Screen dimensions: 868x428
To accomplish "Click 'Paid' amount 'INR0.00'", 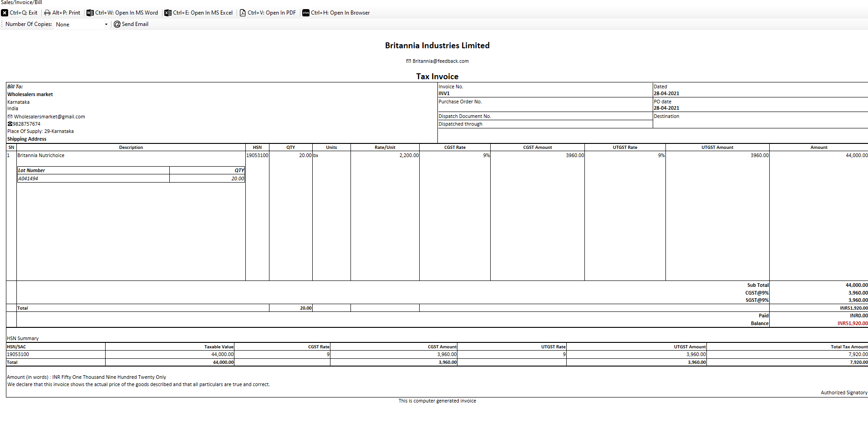I will tap(859, 316).
